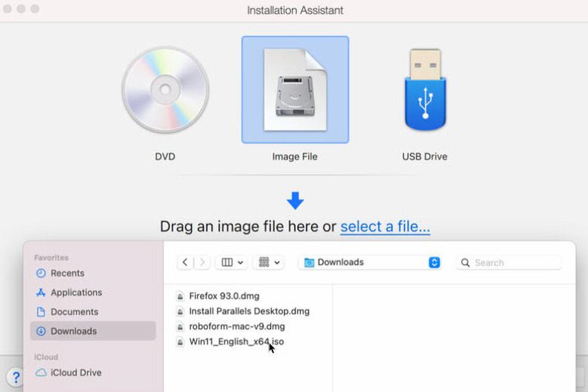This screenshot has width=588, height=392.
Task: Open Applications in the sidebar
Action: coord(75,293)
